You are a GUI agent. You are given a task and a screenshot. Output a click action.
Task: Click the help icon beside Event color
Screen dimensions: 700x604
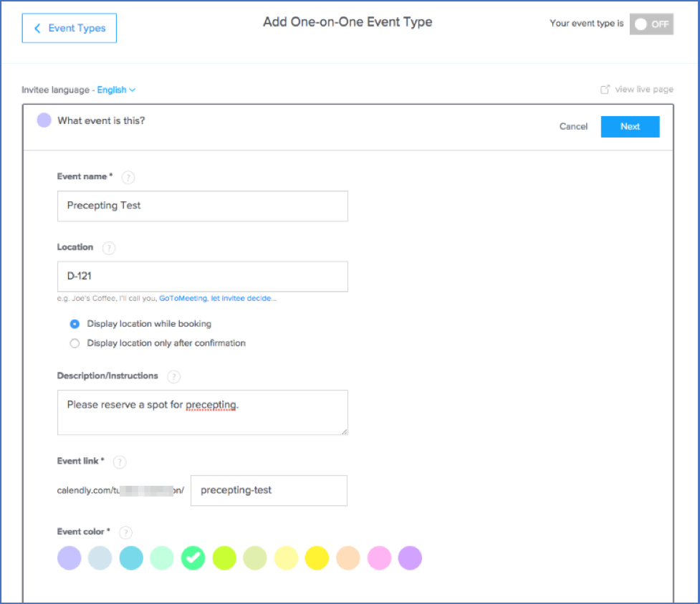click(126, 532)
